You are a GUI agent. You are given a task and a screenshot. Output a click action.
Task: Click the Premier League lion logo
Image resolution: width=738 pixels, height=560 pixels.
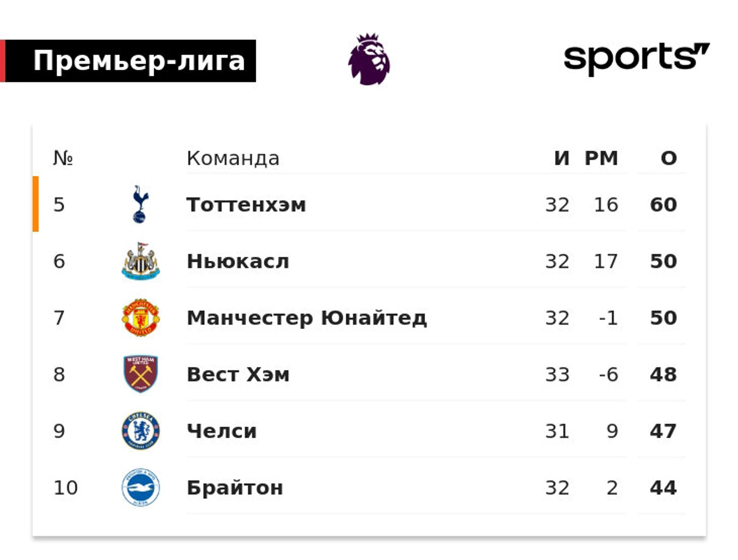point(369,59)
